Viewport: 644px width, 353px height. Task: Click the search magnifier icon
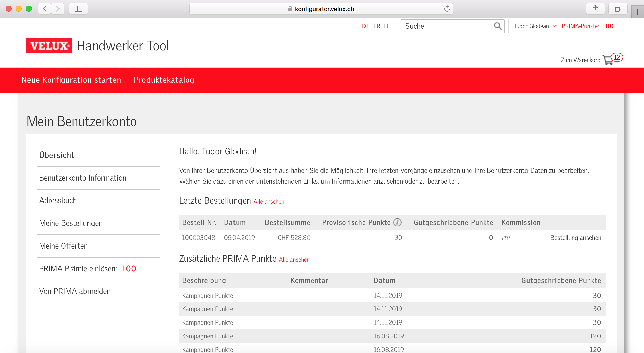pyautogui.click(x=497, y=26)
